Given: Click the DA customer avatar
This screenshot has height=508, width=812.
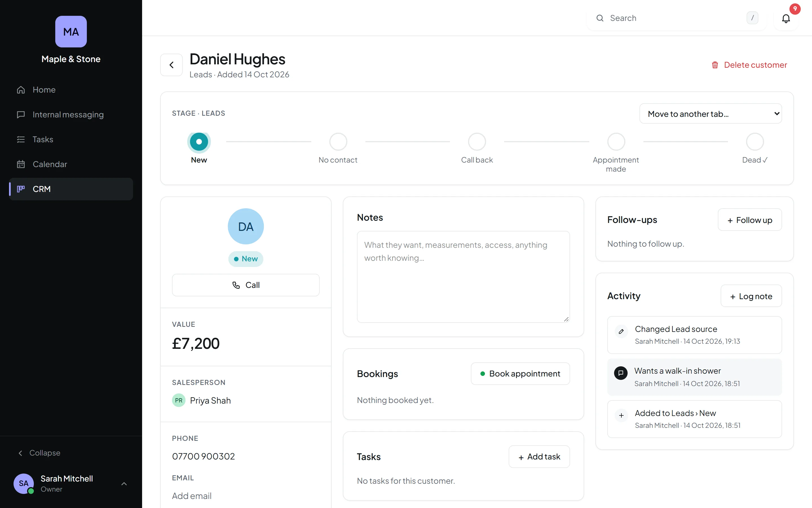Looking at the screenshot, I should 246,226.
